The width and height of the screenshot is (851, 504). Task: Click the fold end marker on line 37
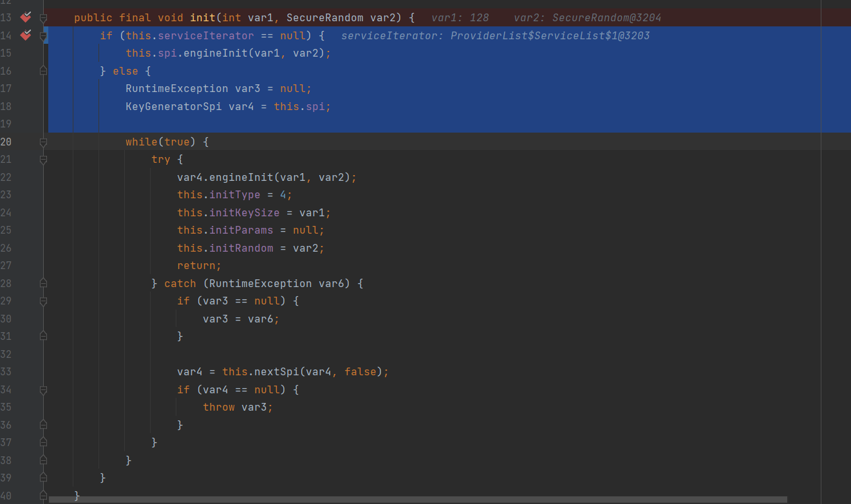click(x=43, y=442)
